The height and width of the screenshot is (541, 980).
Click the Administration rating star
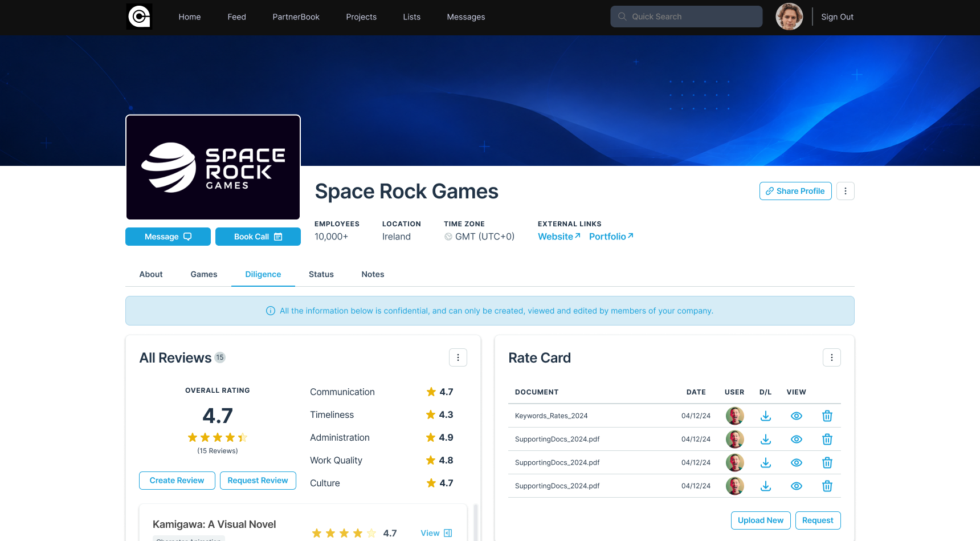click(x=431, y=437)
